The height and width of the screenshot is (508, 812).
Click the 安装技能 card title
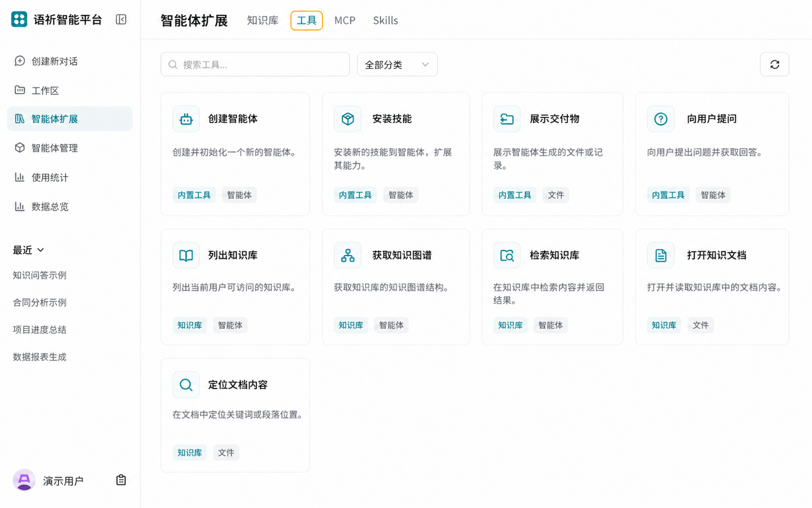point(392,119)
